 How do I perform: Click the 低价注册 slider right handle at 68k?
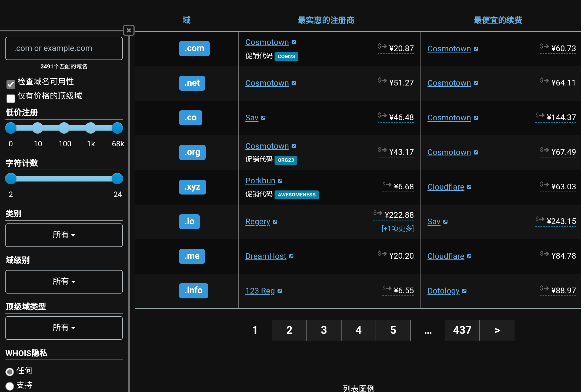117,128
